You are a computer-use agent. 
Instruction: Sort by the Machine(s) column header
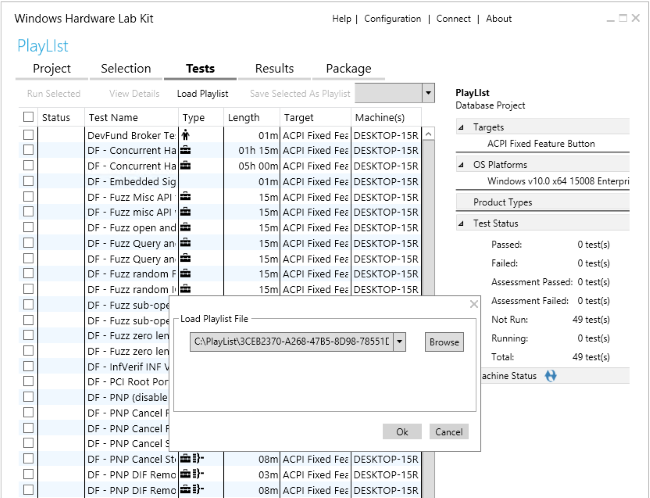pyautogui.click(x=386, y=117)
